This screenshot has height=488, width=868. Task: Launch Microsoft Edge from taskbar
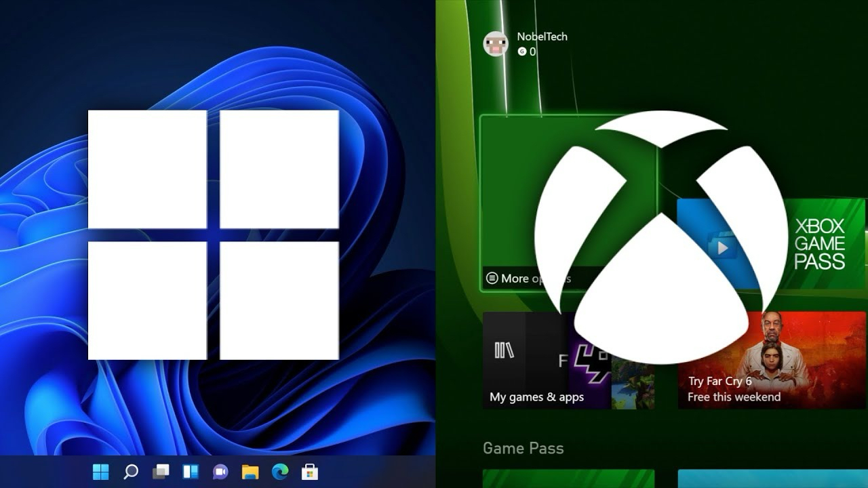pos(280,472)
